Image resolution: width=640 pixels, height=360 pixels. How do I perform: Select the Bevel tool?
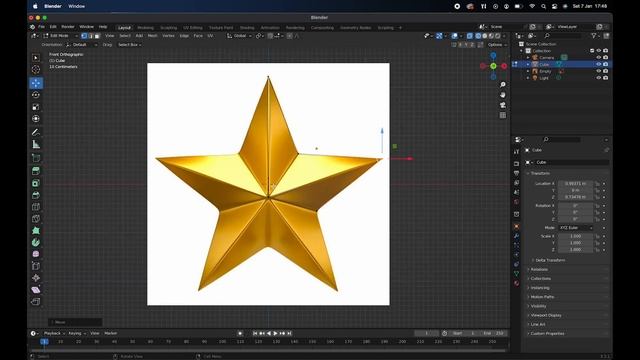pos(36,195)
